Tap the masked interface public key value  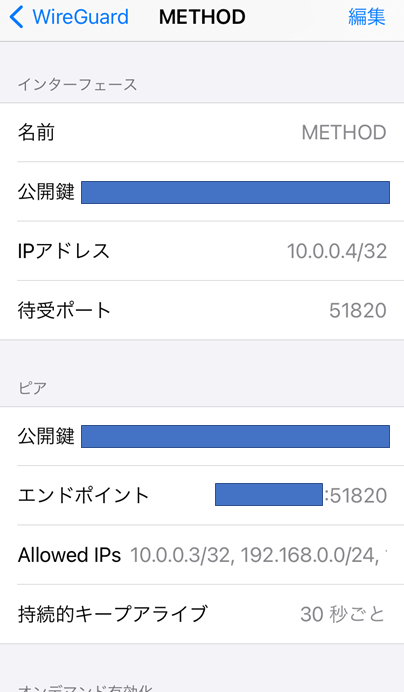[235, 192]
